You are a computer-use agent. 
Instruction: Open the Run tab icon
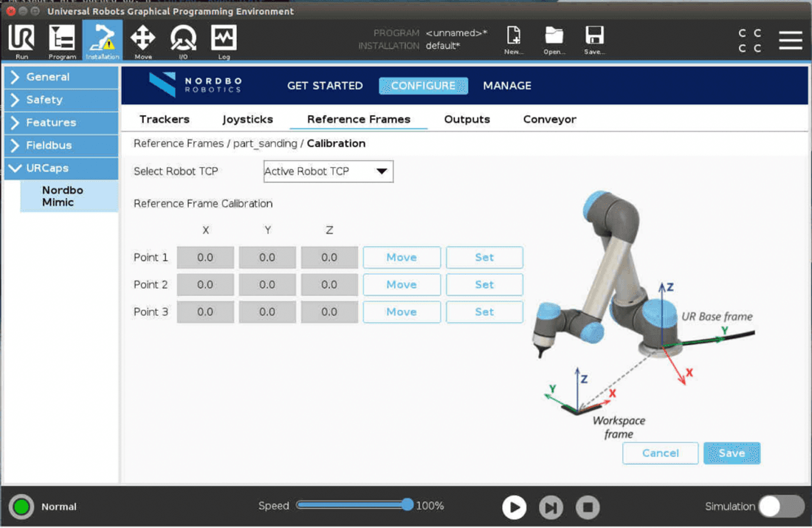tap(21, 40)
